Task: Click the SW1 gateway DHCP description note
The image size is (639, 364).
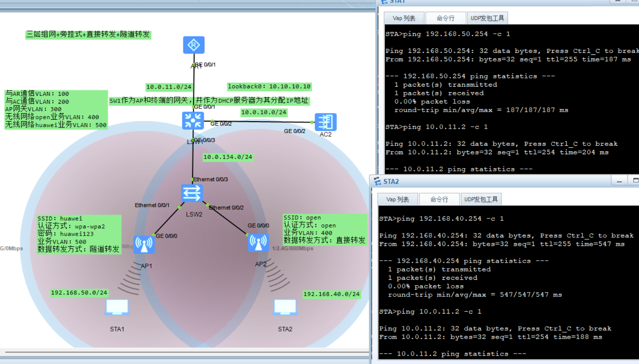Action: tap(209, 101)
